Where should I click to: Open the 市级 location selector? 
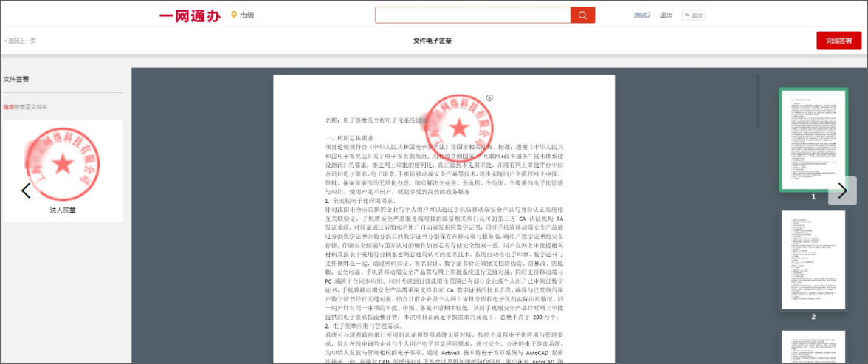[x=247, y=15]
